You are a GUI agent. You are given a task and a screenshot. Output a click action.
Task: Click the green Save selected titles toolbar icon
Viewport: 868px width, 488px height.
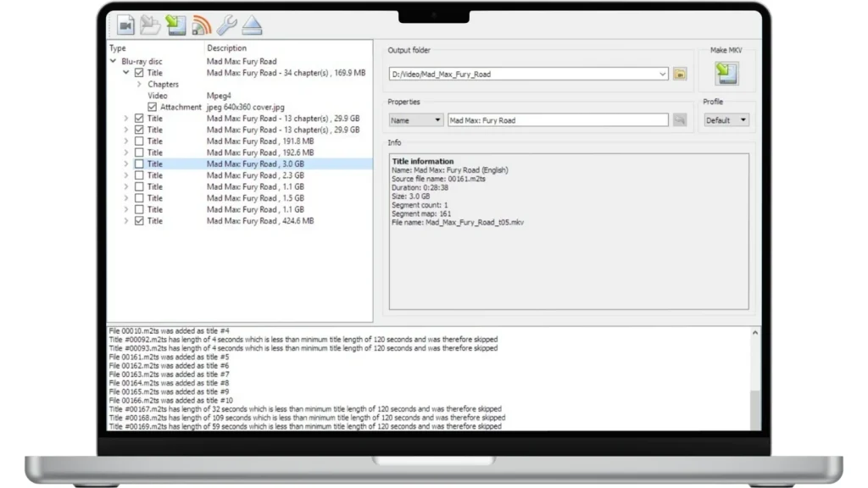click(x=176, y=25)
